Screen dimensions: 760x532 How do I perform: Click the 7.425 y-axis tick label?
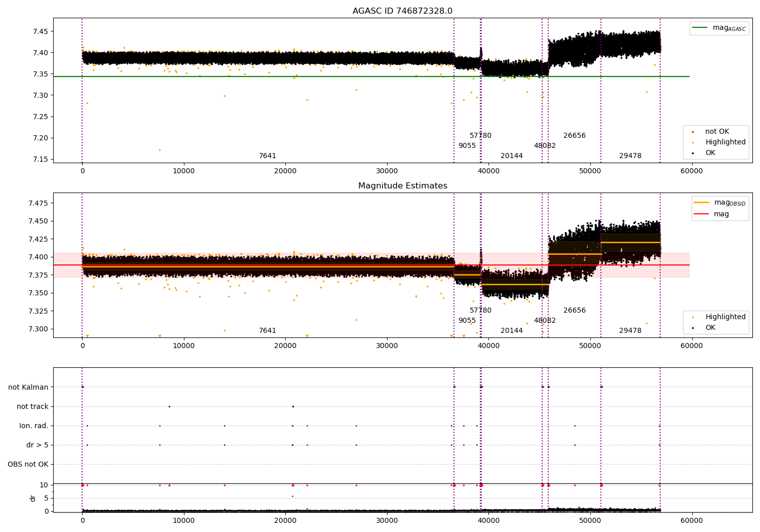pos(37,239)
